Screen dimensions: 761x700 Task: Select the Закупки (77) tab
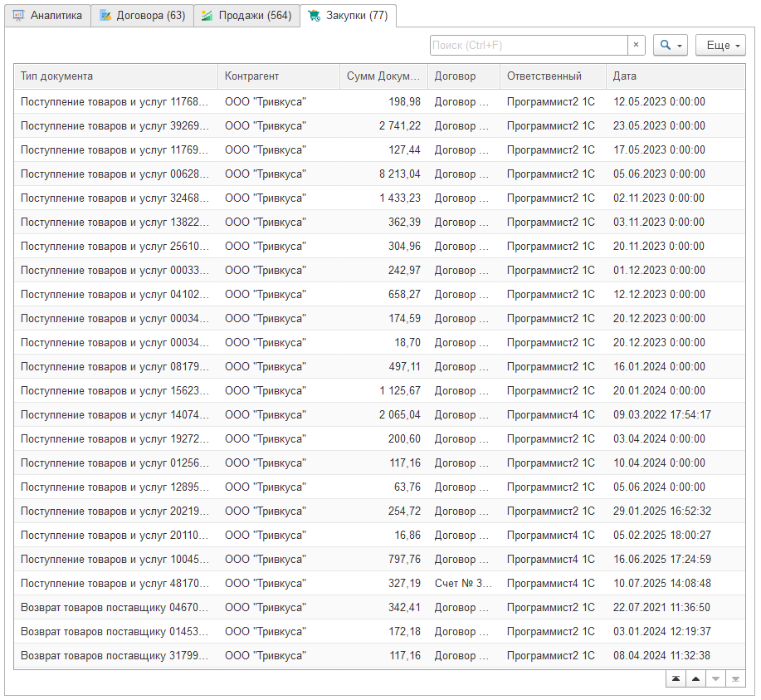(348, 16)
